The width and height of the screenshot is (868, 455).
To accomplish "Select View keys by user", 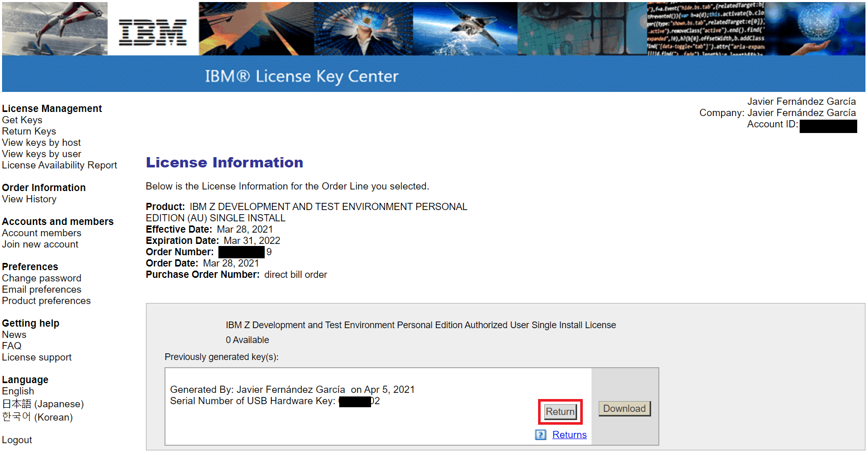I will click(41, 154).
